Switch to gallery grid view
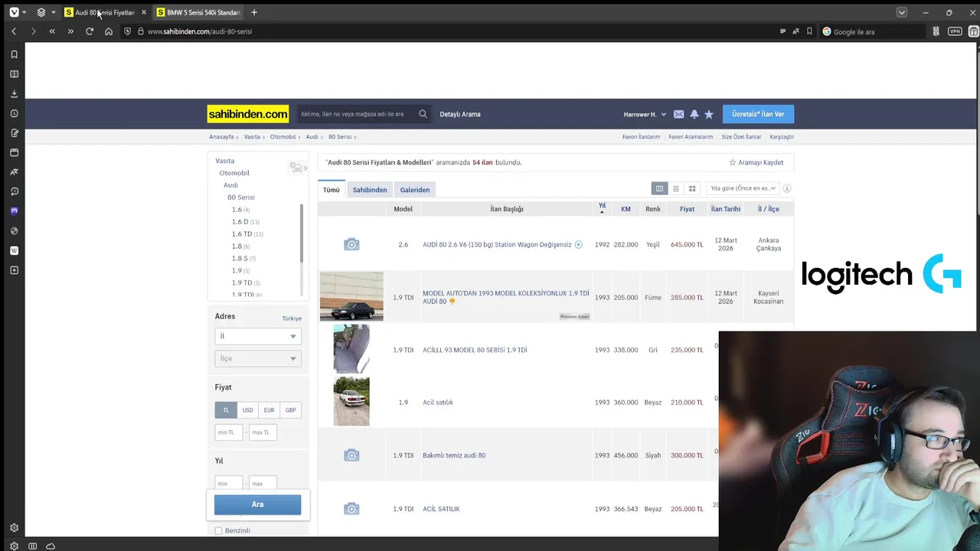Image resolution: width=980 pixels, height=551 pixels. coord(692,188)
